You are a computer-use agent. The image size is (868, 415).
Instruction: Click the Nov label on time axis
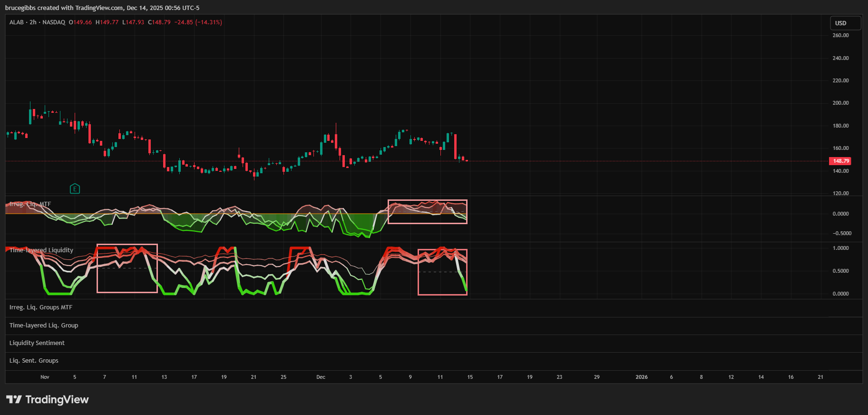(45, 377)
